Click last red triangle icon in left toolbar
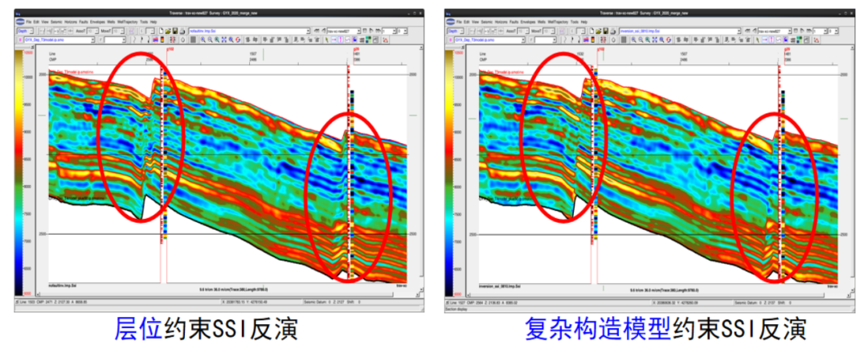 pos(385,40)
